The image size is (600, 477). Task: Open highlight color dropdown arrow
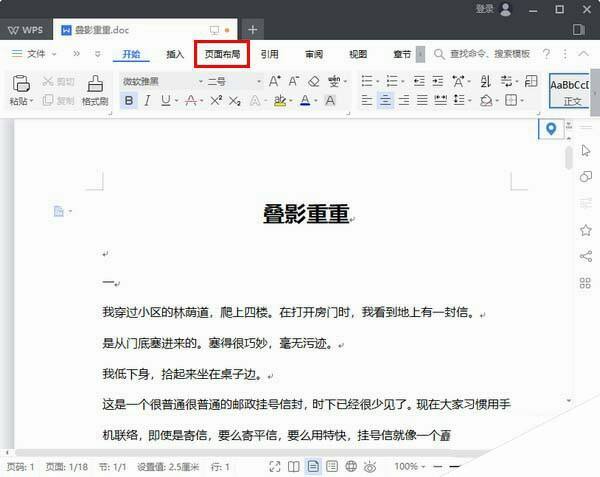(x=291, y=101)
